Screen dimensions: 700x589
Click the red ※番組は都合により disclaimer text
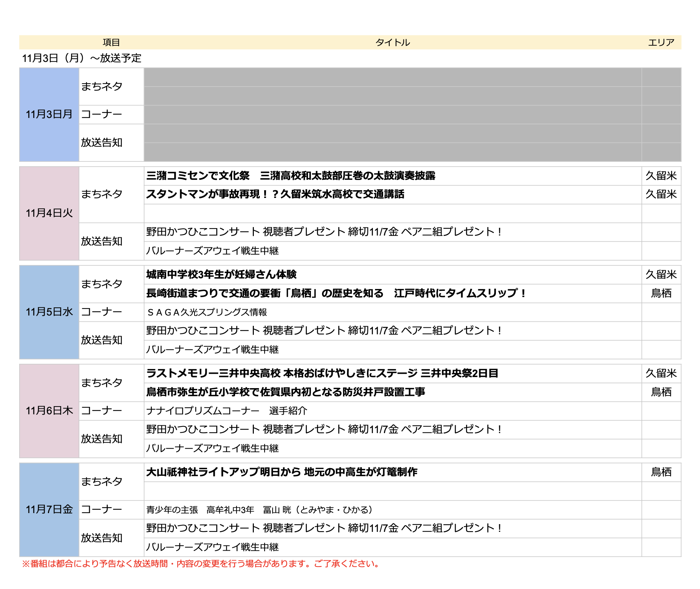[201, 564]
